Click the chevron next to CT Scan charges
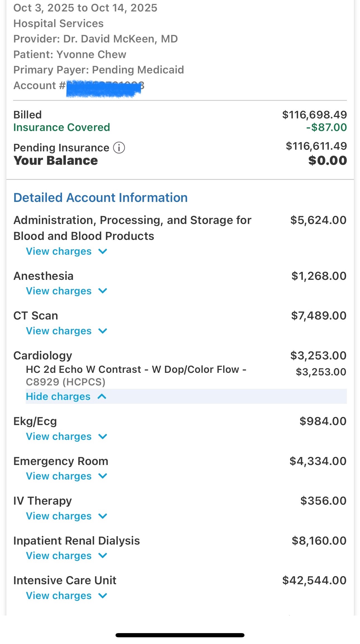Screen dimensions: 360x644 pos(103,331)
